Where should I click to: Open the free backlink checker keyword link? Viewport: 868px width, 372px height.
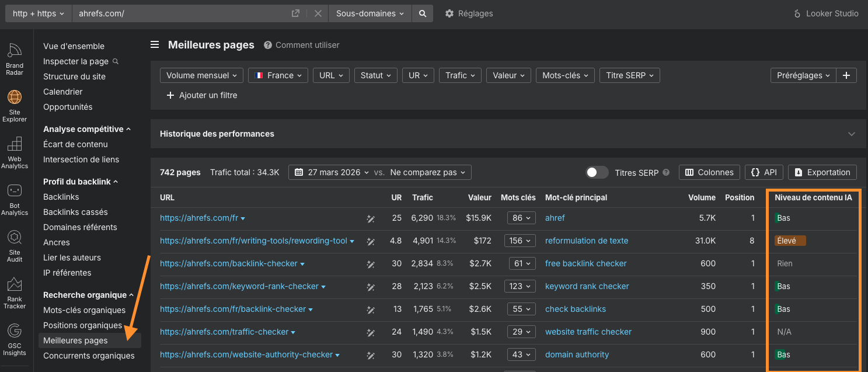[x=585, y=263]
